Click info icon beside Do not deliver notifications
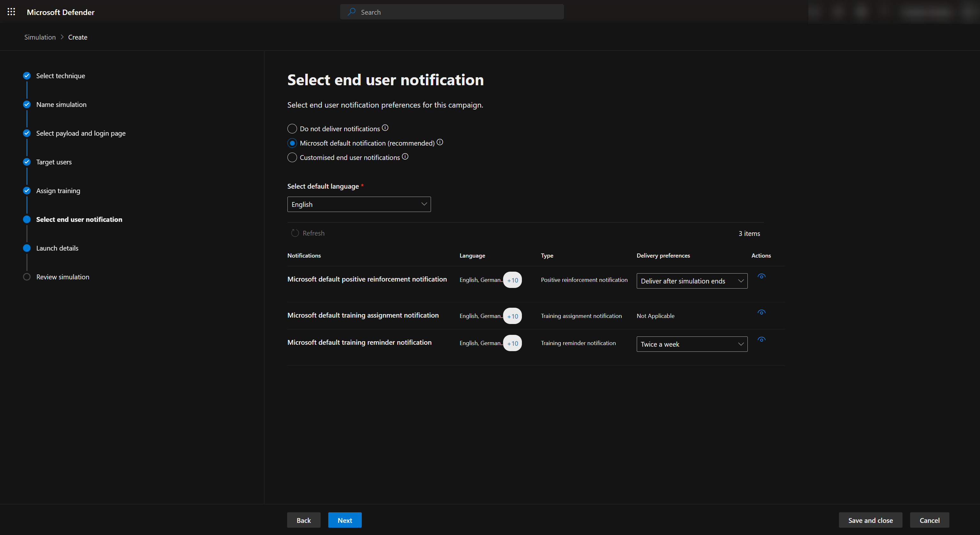Image resolution: width=980 pixels, height=535 pixels. click(385, 128)
